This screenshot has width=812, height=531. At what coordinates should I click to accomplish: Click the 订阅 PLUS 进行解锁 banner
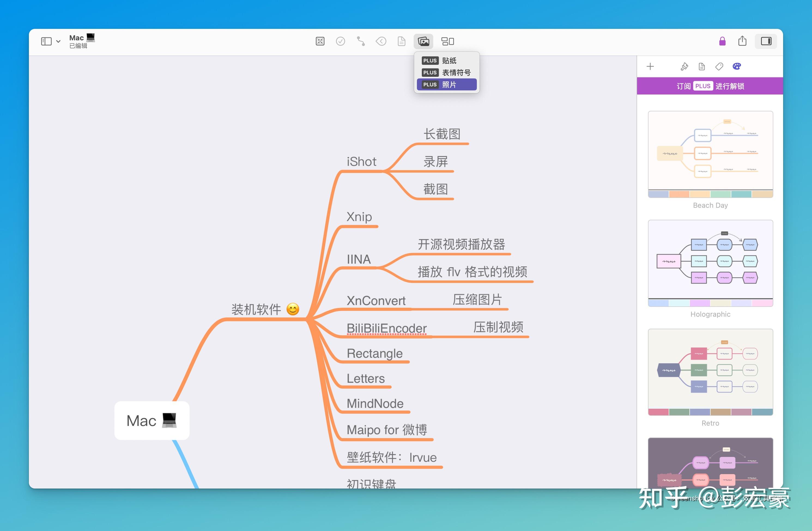click(x=710, y=86)
